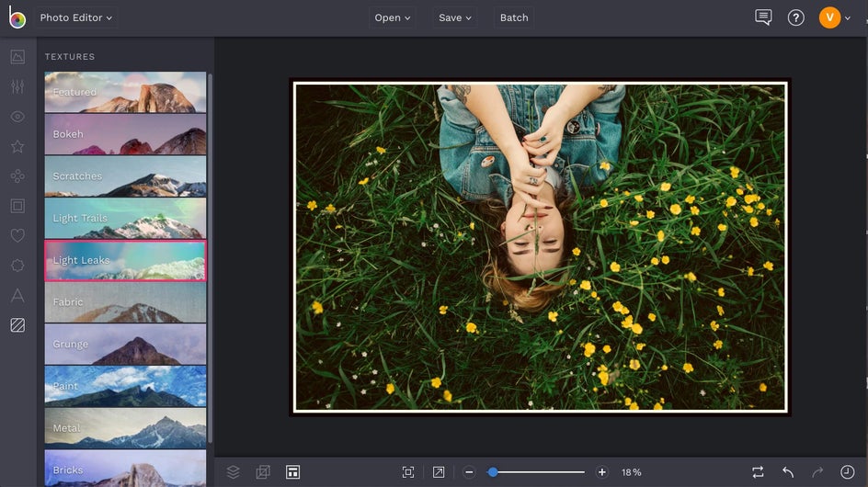Viewport: 868px width, 487px height.
Task: Open the Overlays heart icon
Action: (x=17, y=235)
